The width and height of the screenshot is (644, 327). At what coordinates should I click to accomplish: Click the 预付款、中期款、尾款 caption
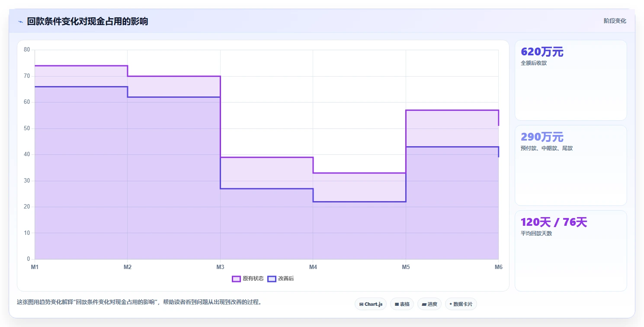pyautogui.click(x=547, y=148)
